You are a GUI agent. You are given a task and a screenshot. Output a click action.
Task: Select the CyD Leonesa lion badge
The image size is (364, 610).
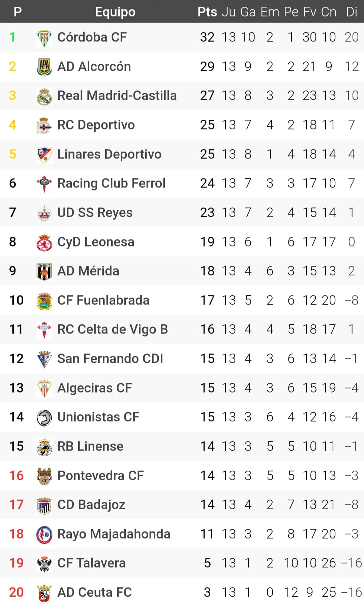tap(44, 242)
